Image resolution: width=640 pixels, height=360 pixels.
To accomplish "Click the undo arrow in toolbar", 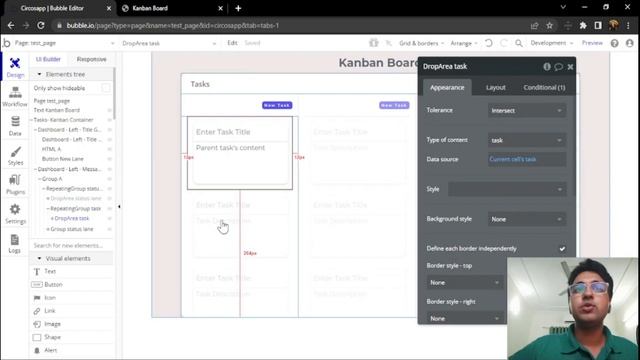I will [x=489, y=43].
